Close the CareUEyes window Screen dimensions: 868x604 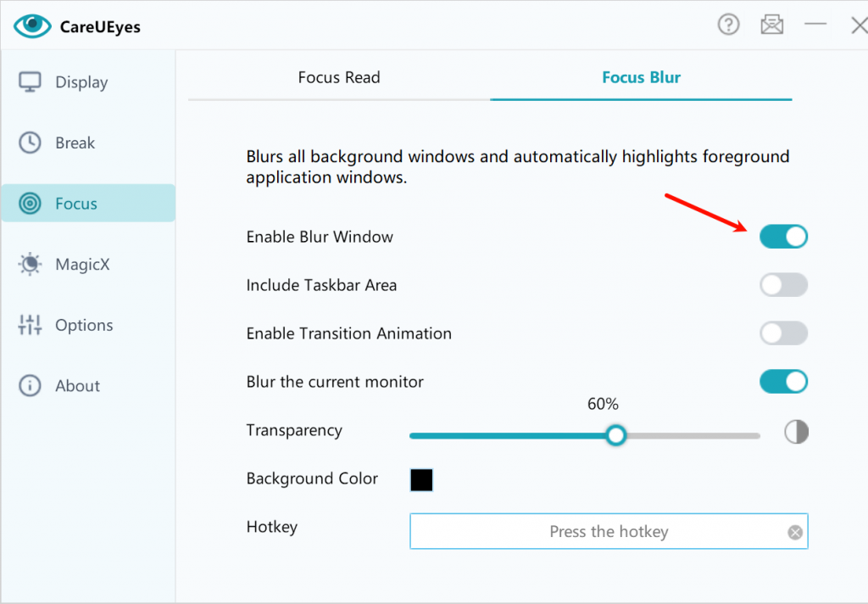pos(860,25)
